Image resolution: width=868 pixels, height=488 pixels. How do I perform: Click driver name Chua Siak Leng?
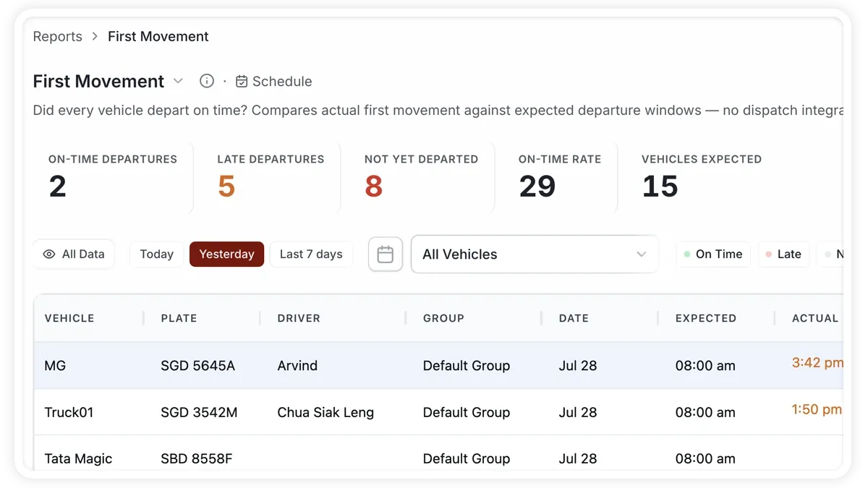pyautogui.click(x=325, y=412)
